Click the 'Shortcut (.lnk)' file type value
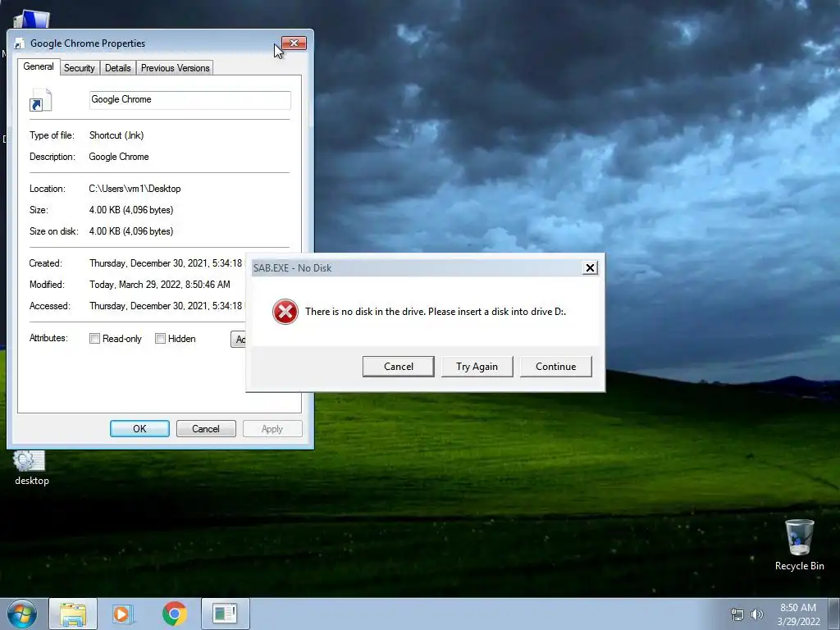Screen dimensions: 840x630 116,135
